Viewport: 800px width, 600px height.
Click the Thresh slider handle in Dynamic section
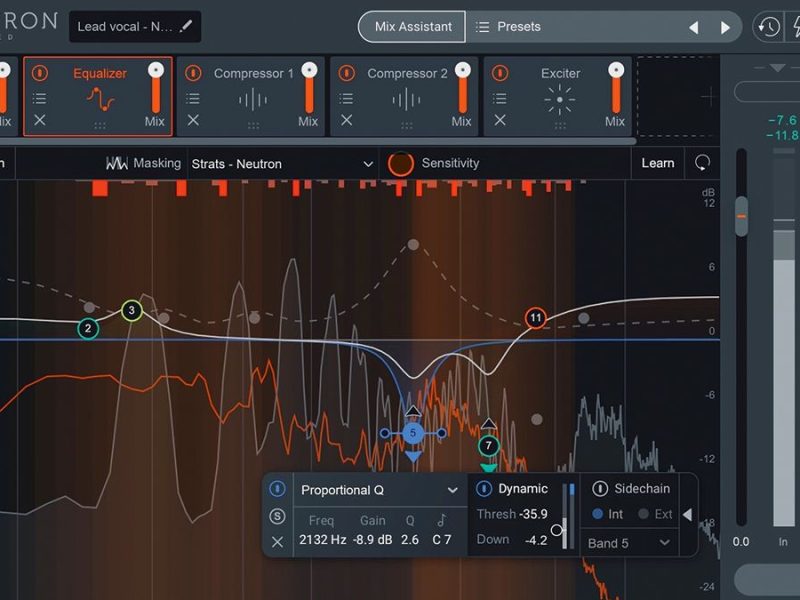pyautogui.click(x=557, y=530)
